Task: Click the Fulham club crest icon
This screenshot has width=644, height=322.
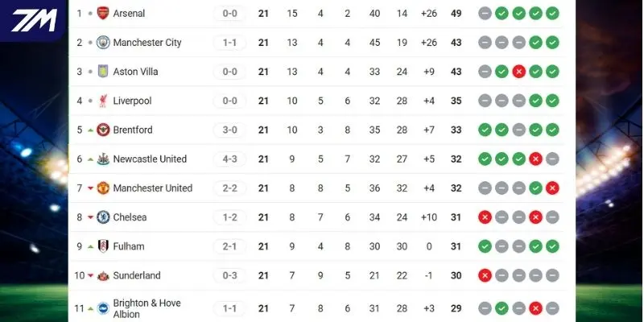Action: [x=103, y=246]
